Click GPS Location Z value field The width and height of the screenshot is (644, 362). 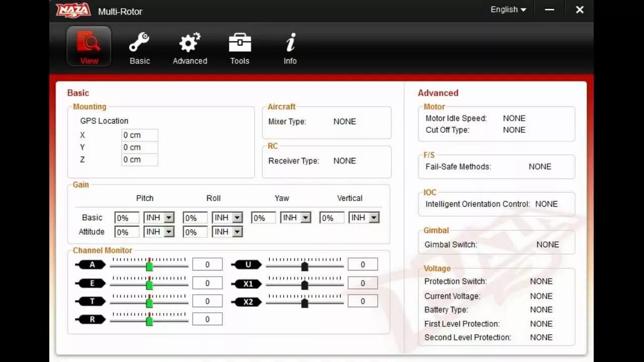tap(140, 159)
